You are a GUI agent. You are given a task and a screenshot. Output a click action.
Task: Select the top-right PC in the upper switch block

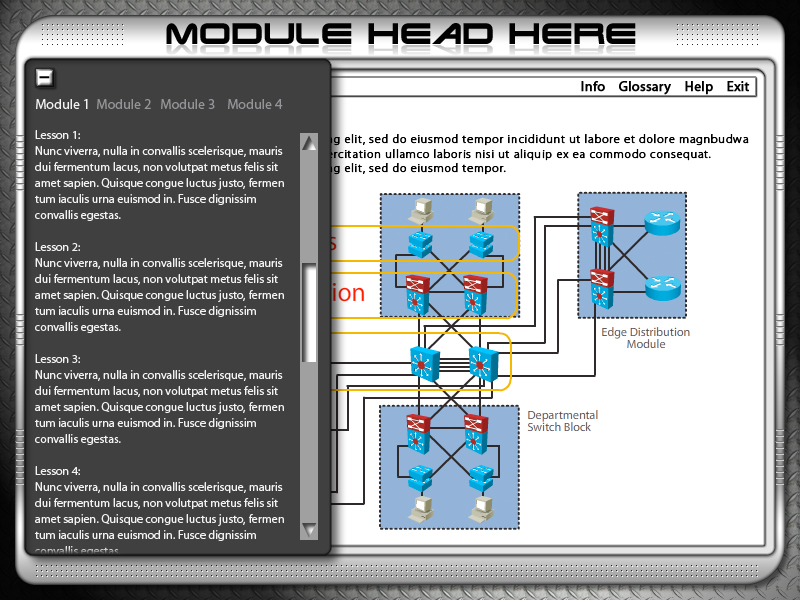click(484, 211)
